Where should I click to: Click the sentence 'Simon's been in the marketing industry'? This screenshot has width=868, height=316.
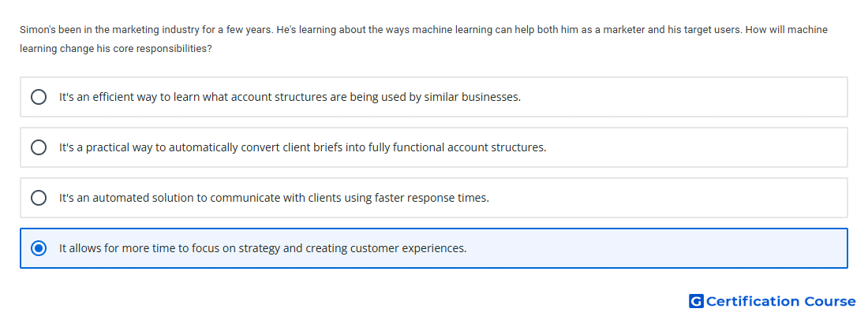point(146,30)
